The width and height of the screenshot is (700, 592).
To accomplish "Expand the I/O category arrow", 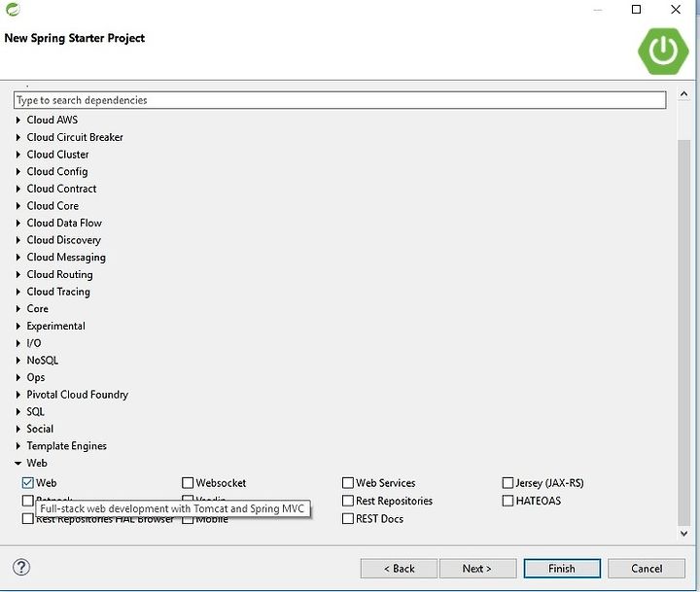I will point(17,343).
